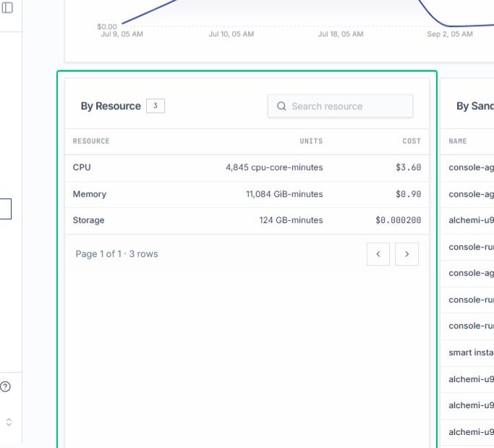Expand the up-down chevron selector in sidebar

point(9,422)
